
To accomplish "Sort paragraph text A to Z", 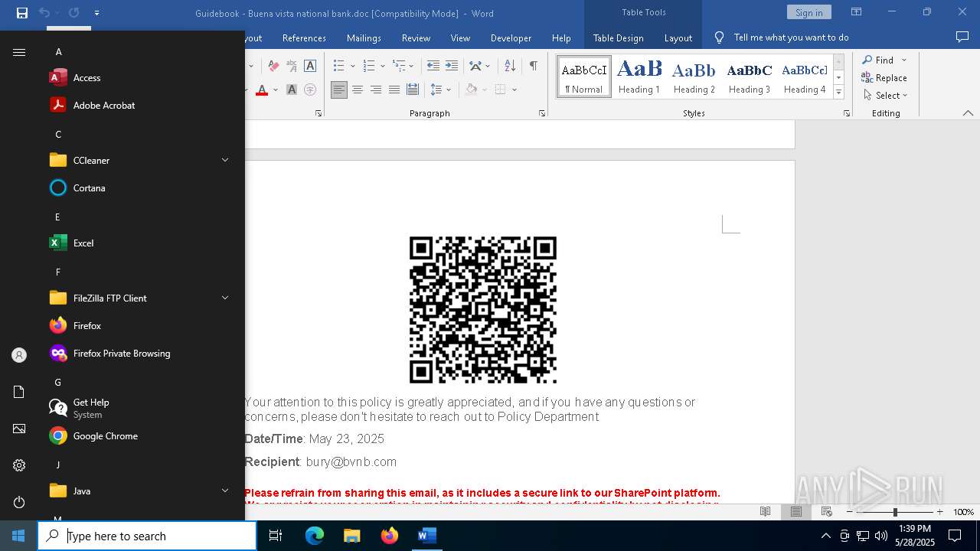I will pyautogui.click(x=510, y=66).
